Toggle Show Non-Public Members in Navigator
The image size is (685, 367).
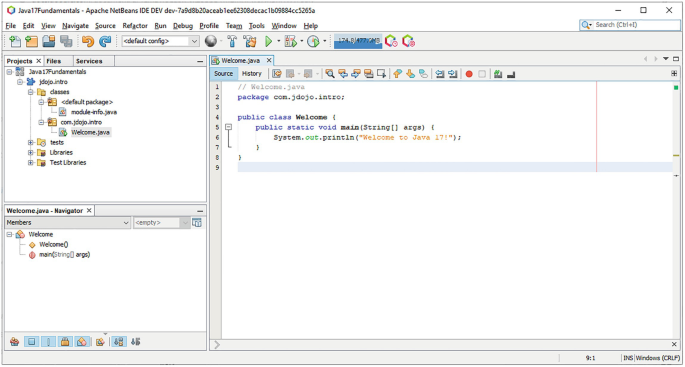click(66, 342)
